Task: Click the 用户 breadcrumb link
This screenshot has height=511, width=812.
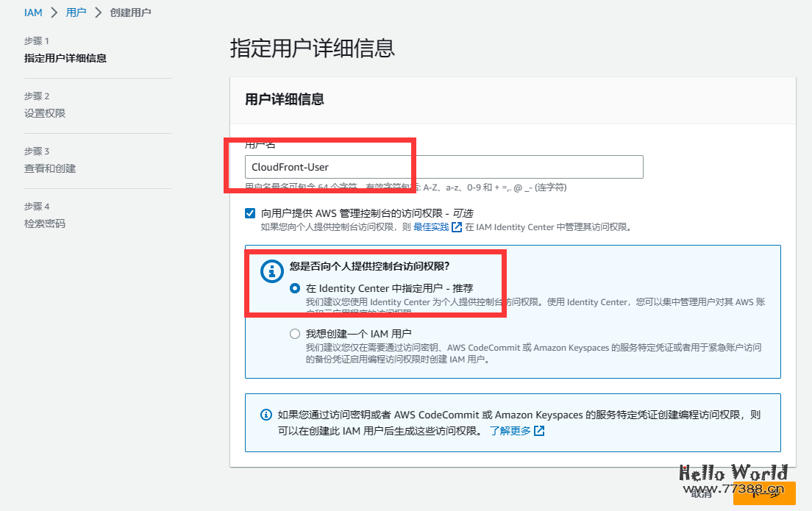Action: click(x=76, y=12)
